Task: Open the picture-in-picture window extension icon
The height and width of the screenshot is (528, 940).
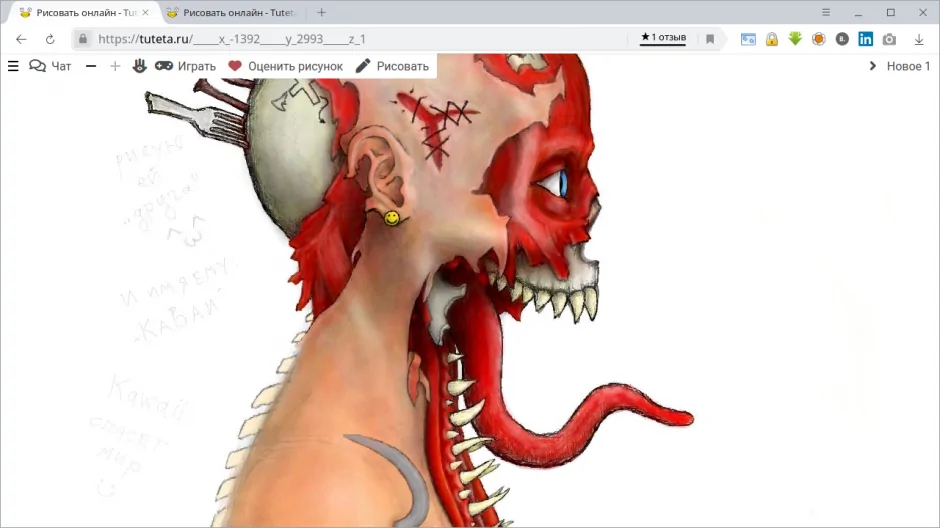Action: 748,39
